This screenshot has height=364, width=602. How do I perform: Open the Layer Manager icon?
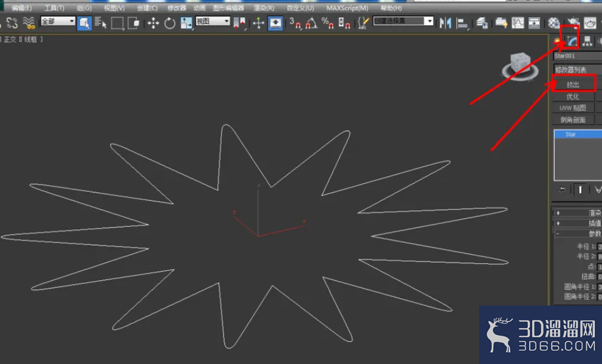(x=482, y=23)
